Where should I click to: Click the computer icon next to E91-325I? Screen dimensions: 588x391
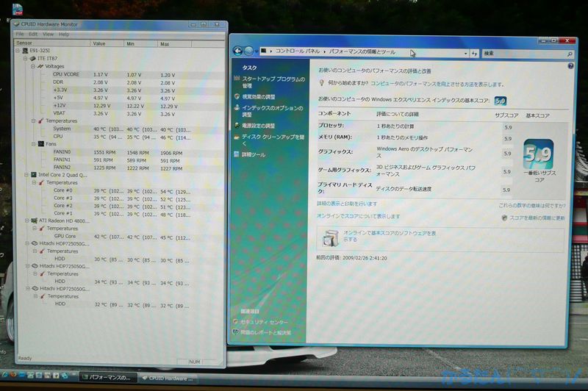(25, 51)
